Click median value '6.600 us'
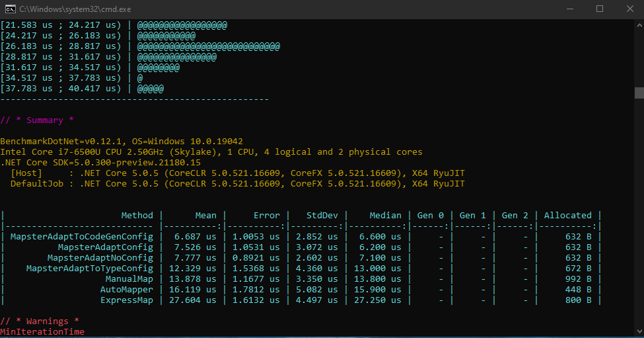 click(x=380, y=237)
